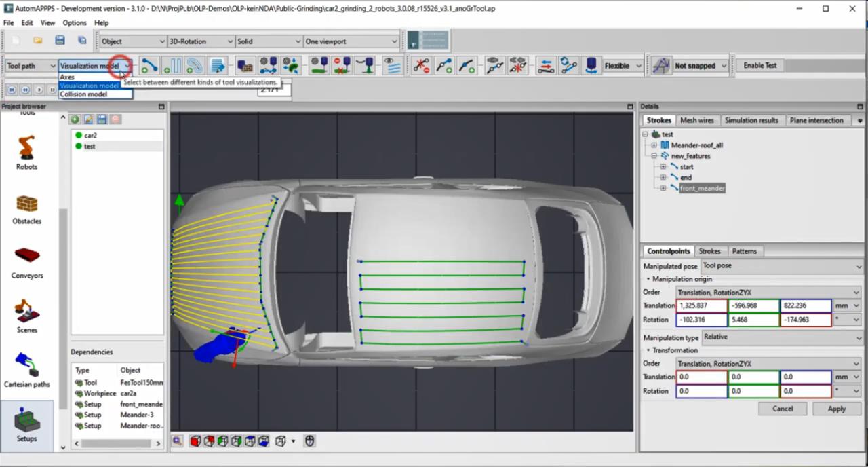Choose Collision model from the open list
Image resolution: width=868 pixels, height=467 pixels.
(83, 94)
